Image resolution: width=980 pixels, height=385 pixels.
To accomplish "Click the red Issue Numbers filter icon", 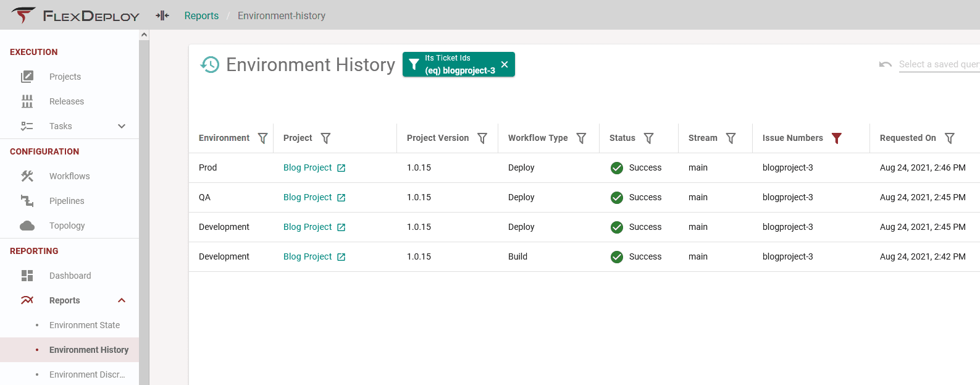I will tap(837, 138).
